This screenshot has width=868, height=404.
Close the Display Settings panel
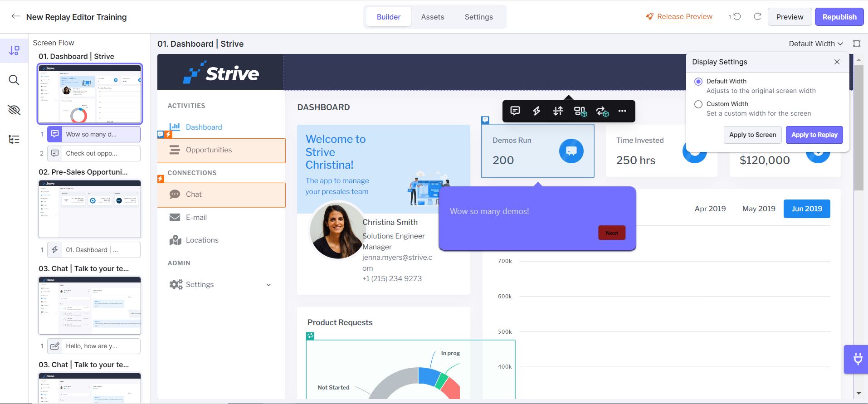click(x=837, y=62)
